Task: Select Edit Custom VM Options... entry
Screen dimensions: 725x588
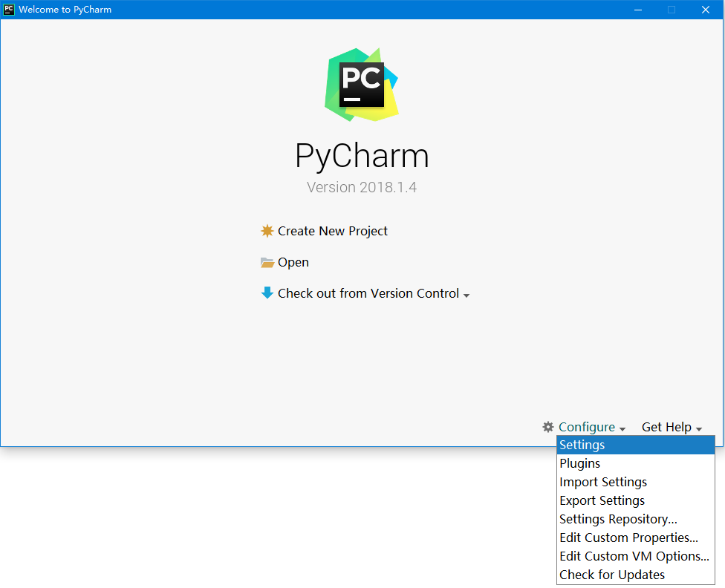Action: point(636,555)
